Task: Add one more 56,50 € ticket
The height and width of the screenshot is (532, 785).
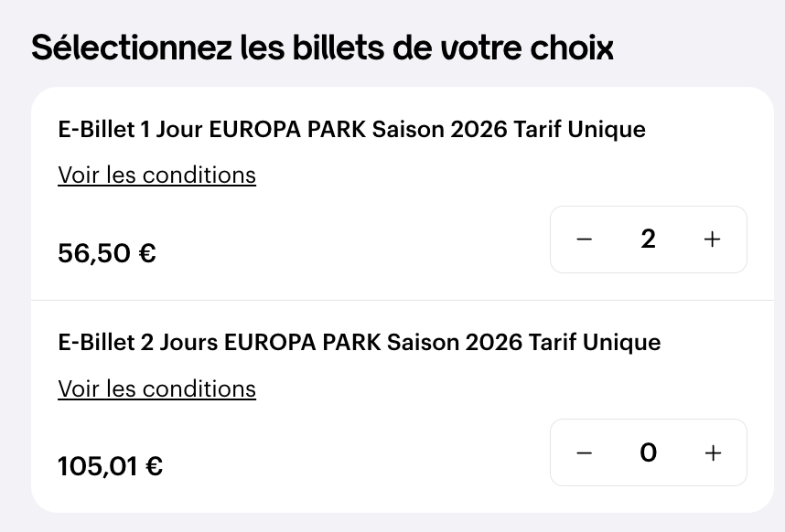Action: (712, 239)
